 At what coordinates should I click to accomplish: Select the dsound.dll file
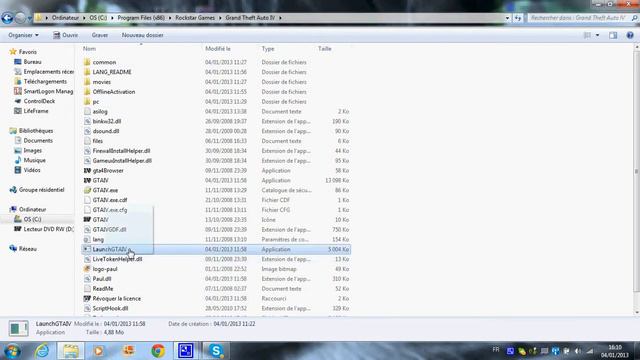[106, 131]
